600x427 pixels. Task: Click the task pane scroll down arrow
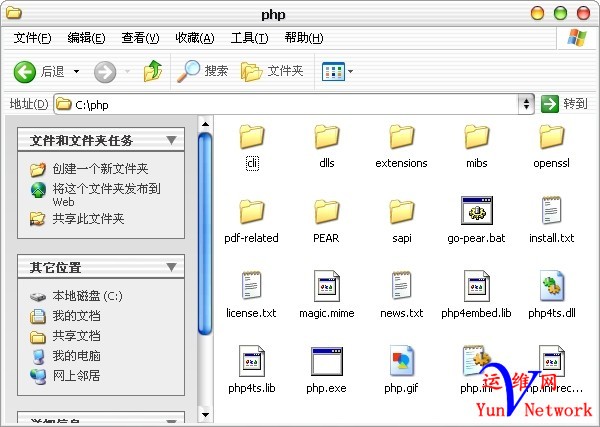pyautogui.click(x=205, y=415)
